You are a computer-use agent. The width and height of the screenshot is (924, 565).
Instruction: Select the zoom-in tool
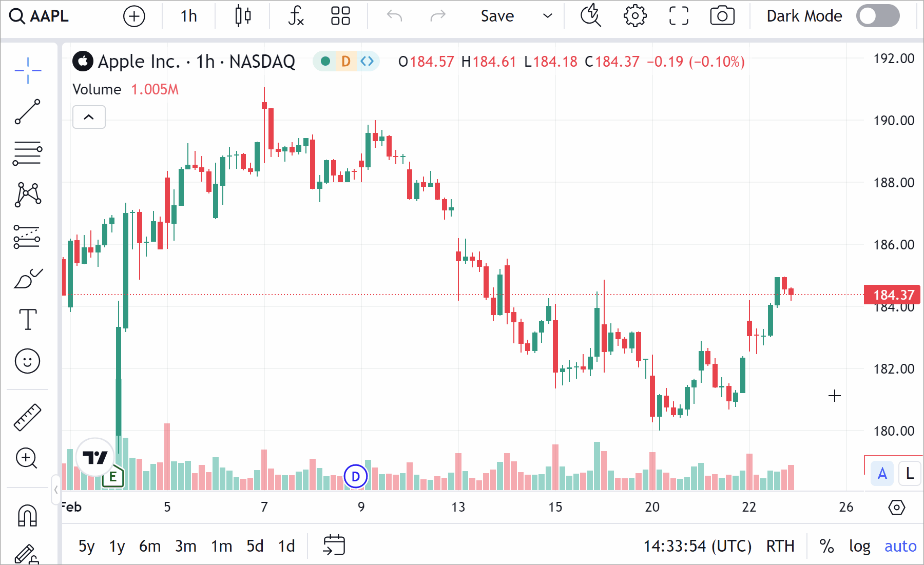[x=27, y=458]
